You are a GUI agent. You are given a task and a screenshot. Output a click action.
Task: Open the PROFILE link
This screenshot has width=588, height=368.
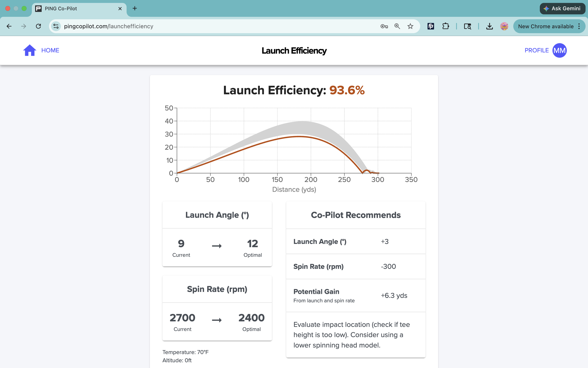coord(536,50)
